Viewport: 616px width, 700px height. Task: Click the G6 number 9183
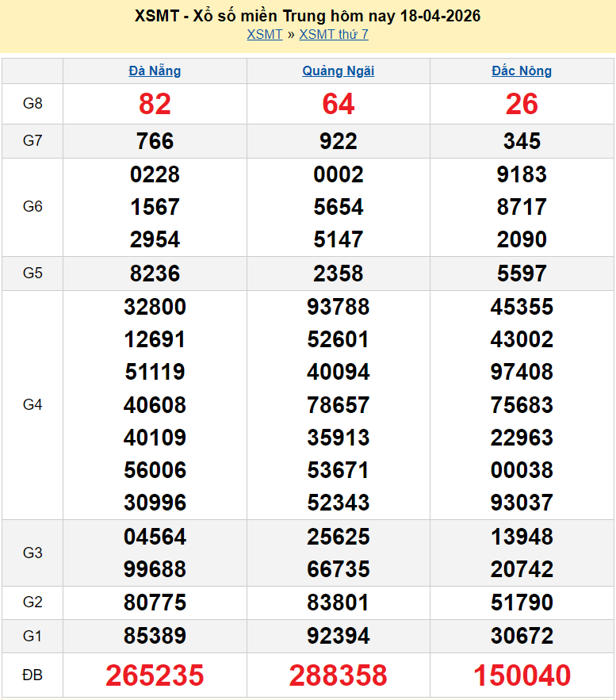[522, 174]
